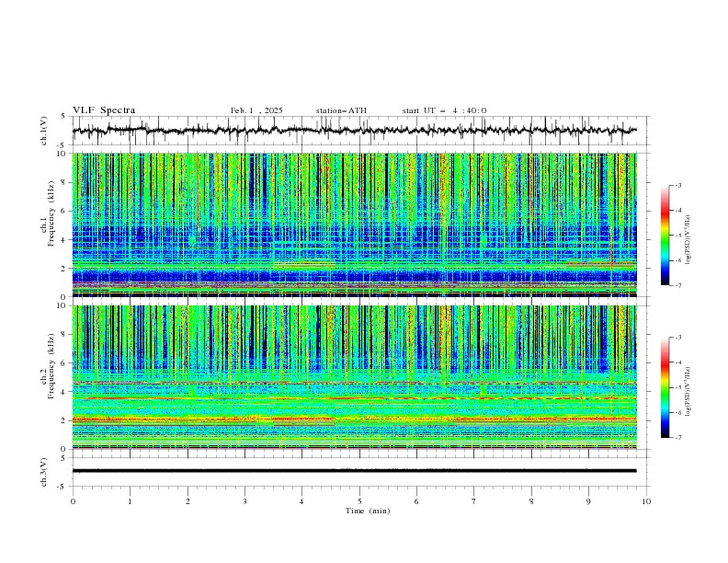Click the "0" tick on the time axis
Screen dimensions: 728x563
73,501
